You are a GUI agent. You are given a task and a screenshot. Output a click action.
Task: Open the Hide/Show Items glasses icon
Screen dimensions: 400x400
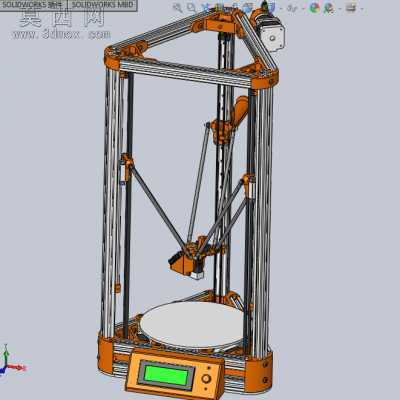pyautogui.click(x=291, y=8)
